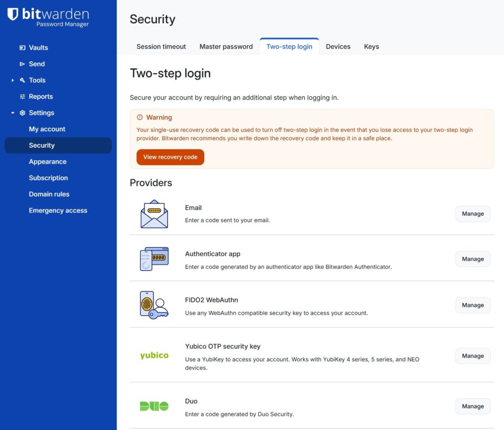
Task: Click the Vaults icon in sidebar
Action: click(x=22, y=48)
